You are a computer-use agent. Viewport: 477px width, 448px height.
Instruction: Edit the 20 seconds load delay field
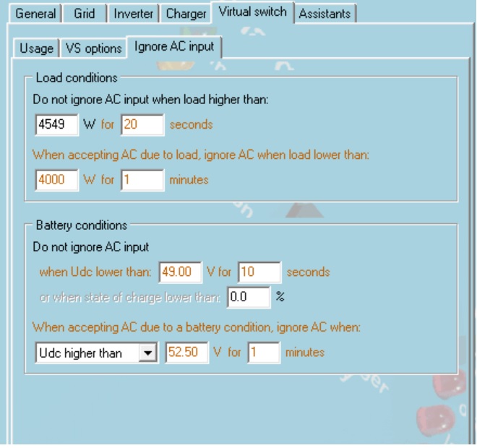[x=142, y=125]
